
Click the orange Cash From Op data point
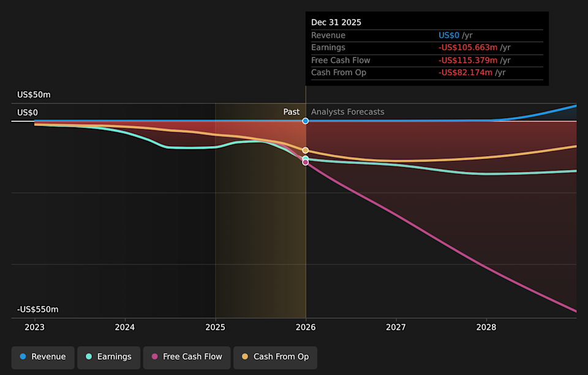click(x=306, y=150)
